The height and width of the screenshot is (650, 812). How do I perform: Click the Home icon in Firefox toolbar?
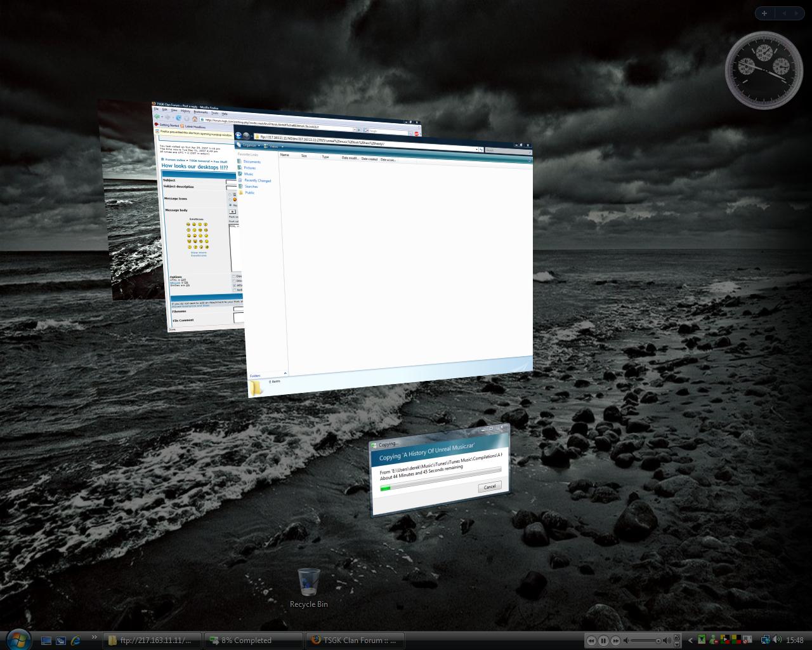(x=195, y=118)
